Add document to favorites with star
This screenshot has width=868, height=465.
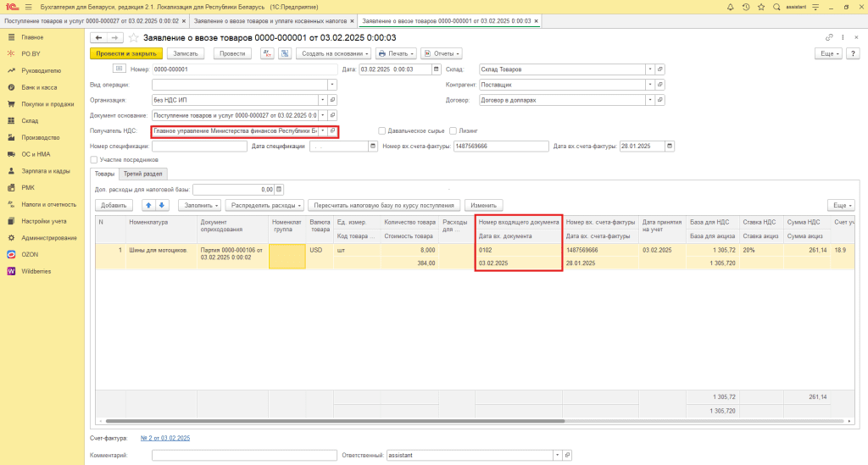pyautogui.click(x=133, y=37)
